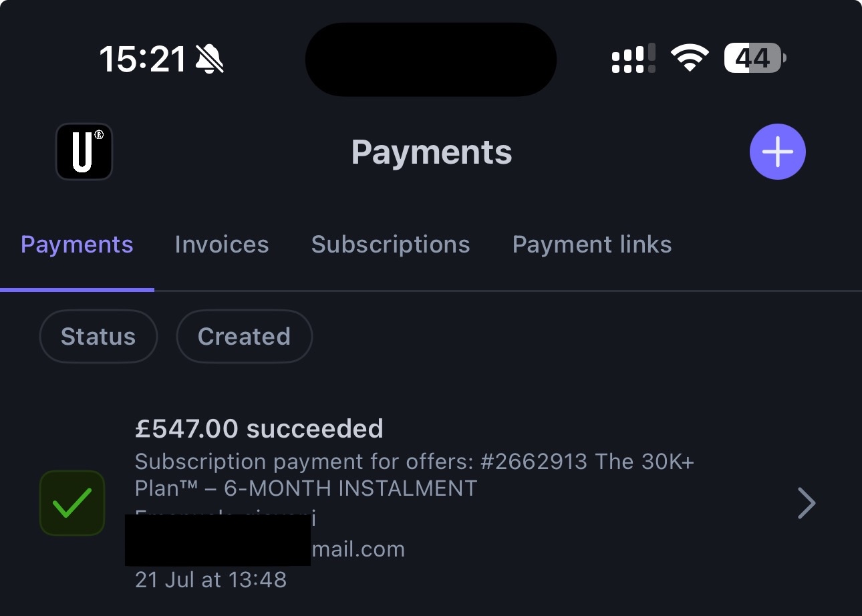Tap the Wi-Fi indicator icon

(690, 58)
